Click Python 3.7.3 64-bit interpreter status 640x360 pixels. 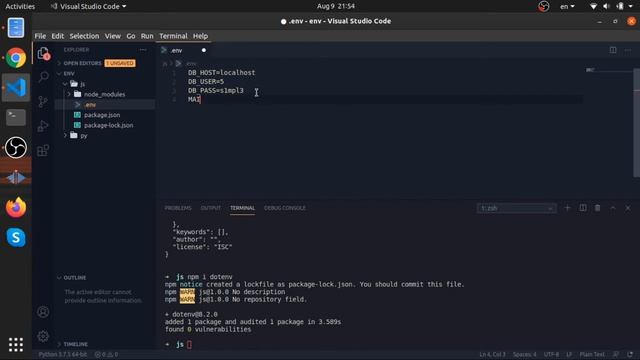click(62, 354)
